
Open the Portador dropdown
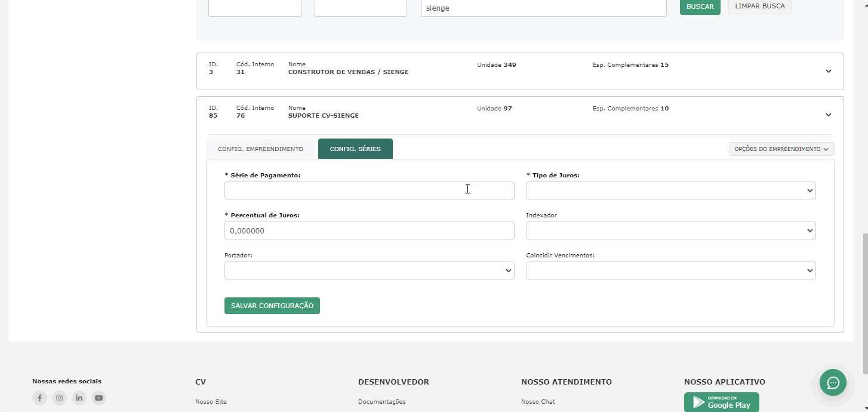(x=369, y=270)
